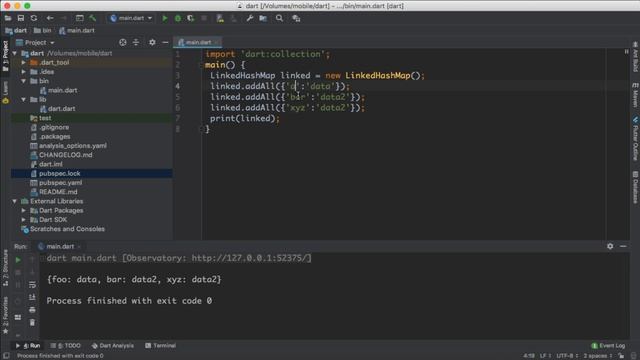Click the Save All toolbar icon

click(x=21, y=18)
